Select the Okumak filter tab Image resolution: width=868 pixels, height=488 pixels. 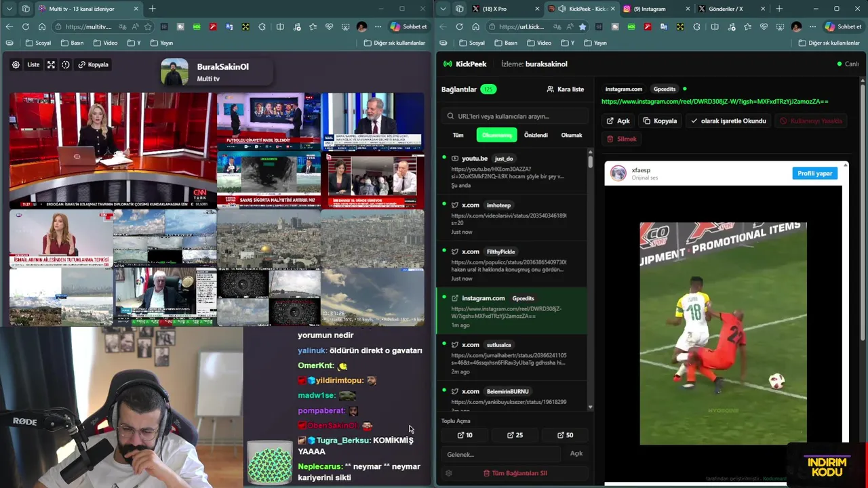(572, 135)
